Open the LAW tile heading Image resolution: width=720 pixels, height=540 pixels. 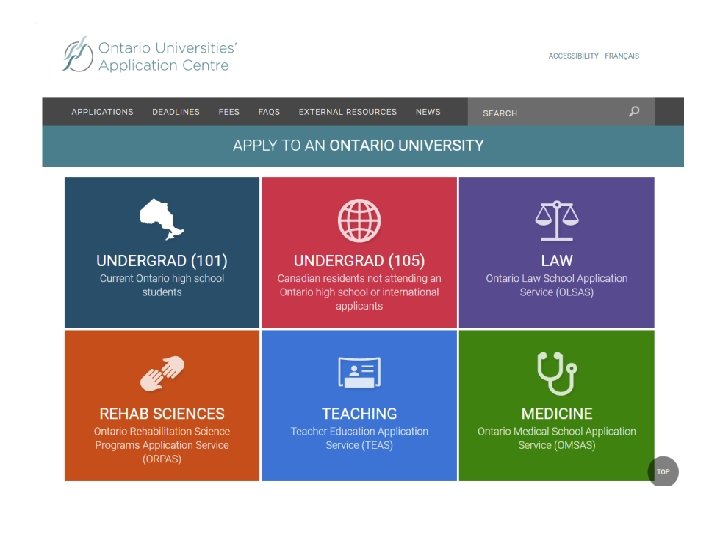[x=557, y=261]
